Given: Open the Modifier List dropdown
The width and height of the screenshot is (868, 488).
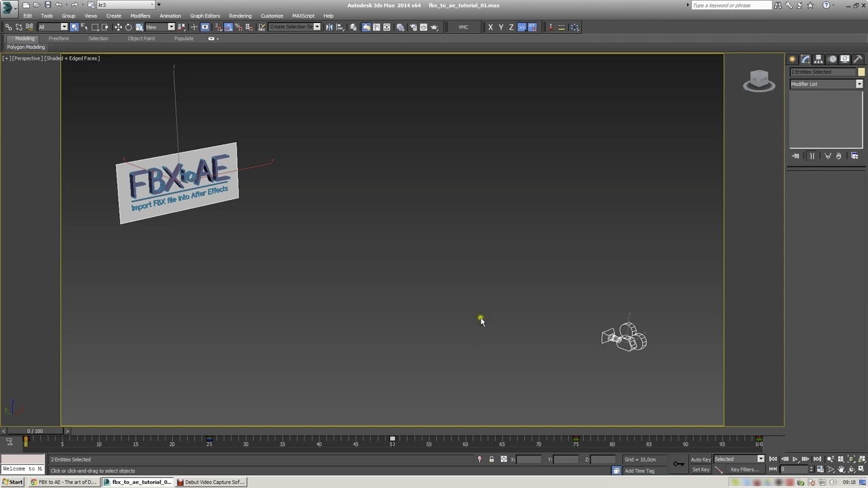Looking at the screenshot, I should [x=859, y=83].
